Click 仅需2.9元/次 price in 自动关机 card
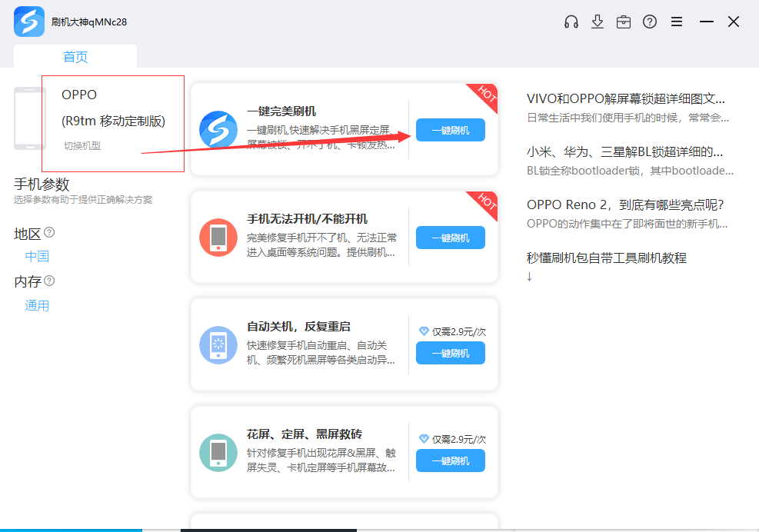Viewport: 759px width, 532px height. tap(459, 331)
